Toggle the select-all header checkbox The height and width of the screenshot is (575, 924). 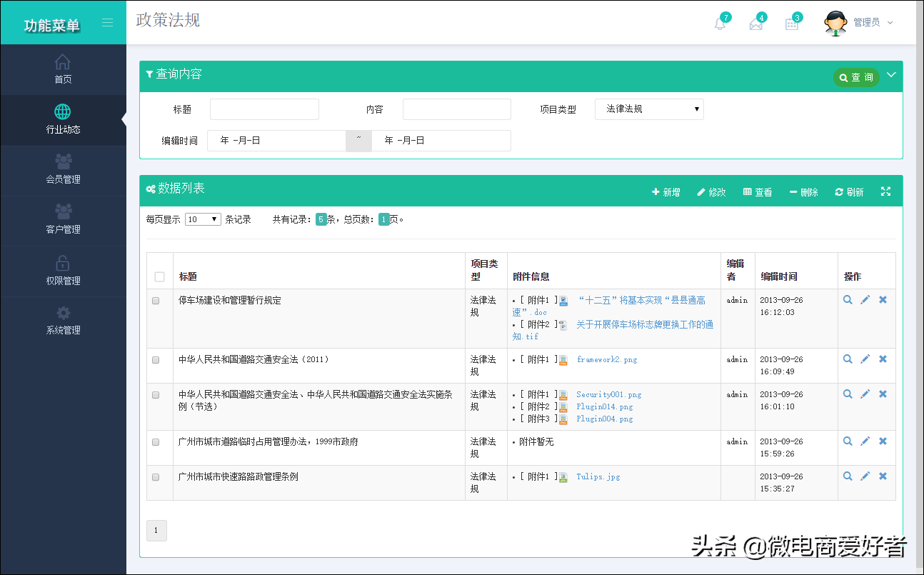click(x=159, y=276)
